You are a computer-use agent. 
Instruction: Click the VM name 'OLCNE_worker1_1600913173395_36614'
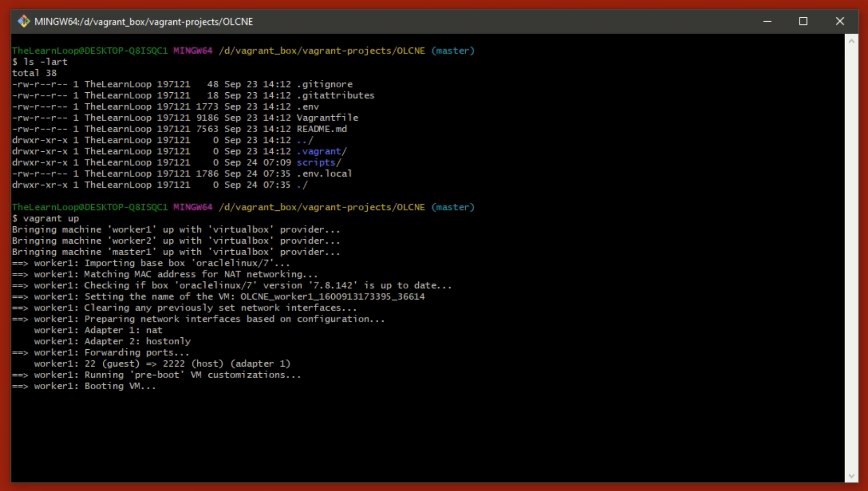(333, 296)
